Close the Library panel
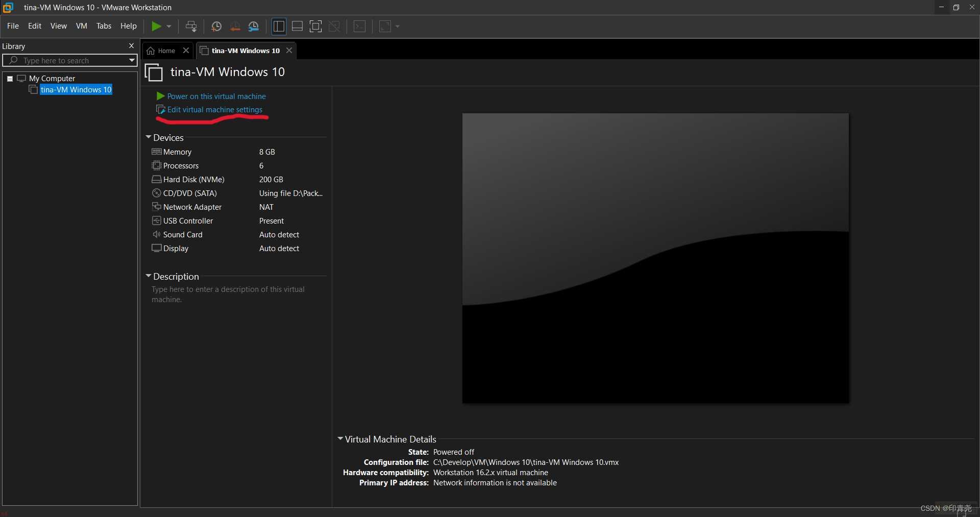980x517 pixels. pos(131,46)
